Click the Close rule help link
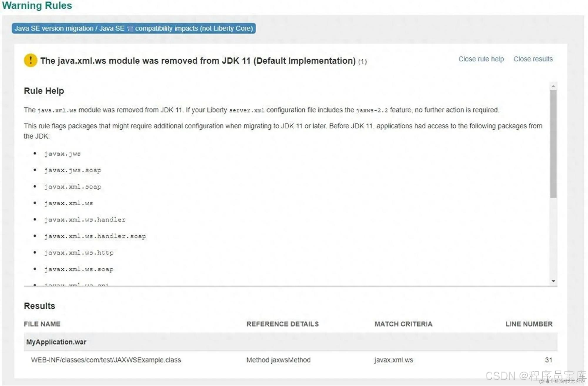The image size is (588, 386). tap(481, 59)
